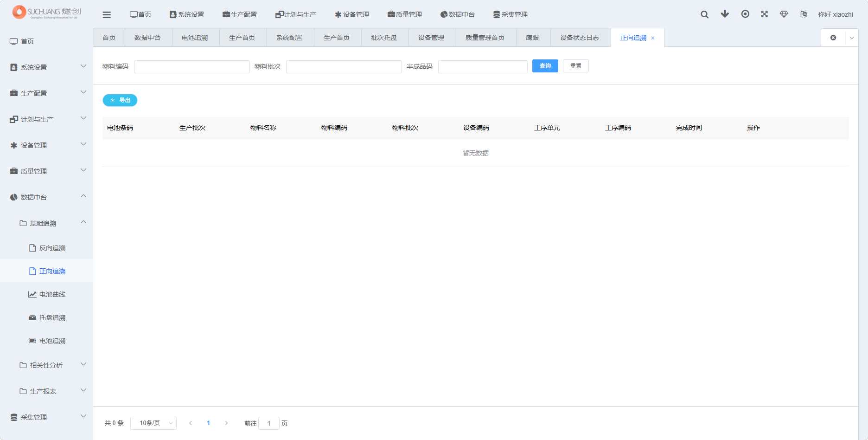Viewport: 868px width, 440px height.
Task: Click the 导出 export button
Action: 120,100
